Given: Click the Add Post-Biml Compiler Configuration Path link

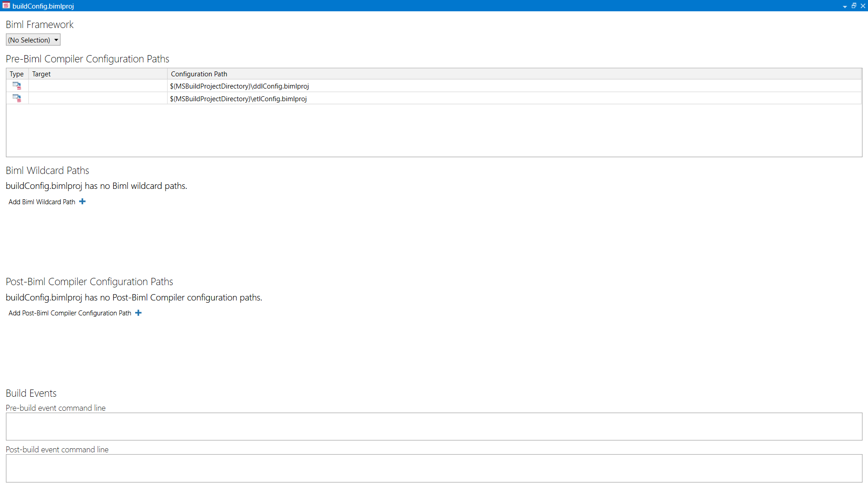Looking at the screenshot, I should (69, 313).
